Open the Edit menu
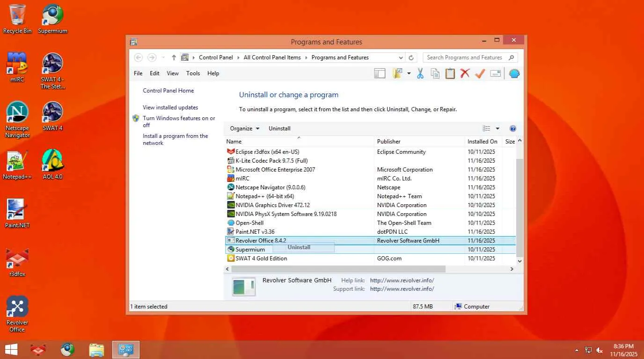The height and width of the screenshot is (359, 644). click(154, 73)
